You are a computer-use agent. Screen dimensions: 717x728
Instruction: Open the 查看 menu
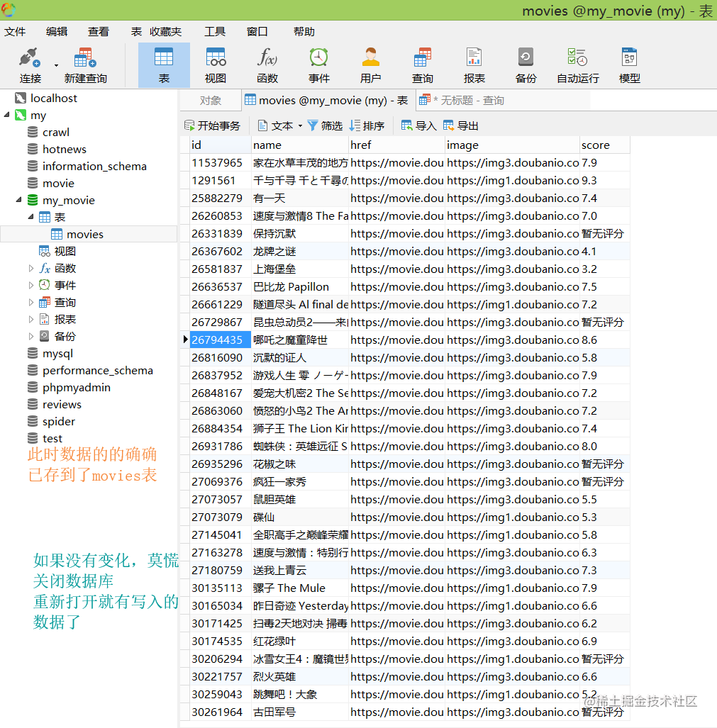tap(99, 32)
